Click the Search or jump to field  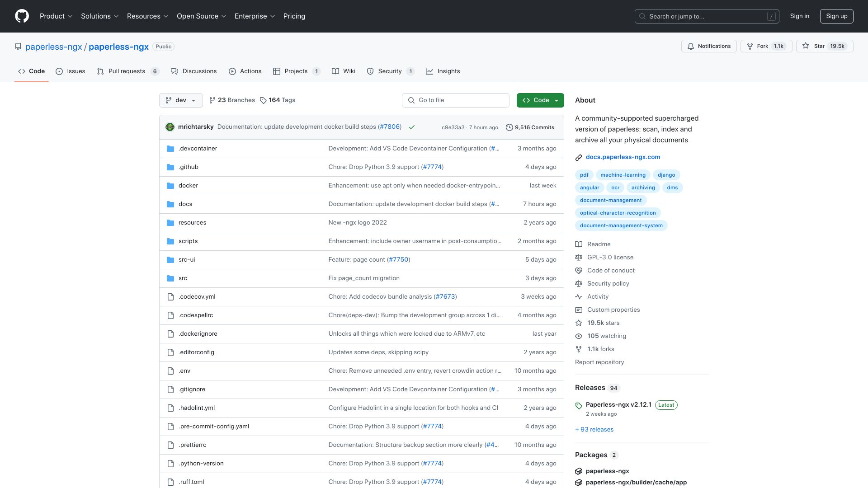[707, 16]
